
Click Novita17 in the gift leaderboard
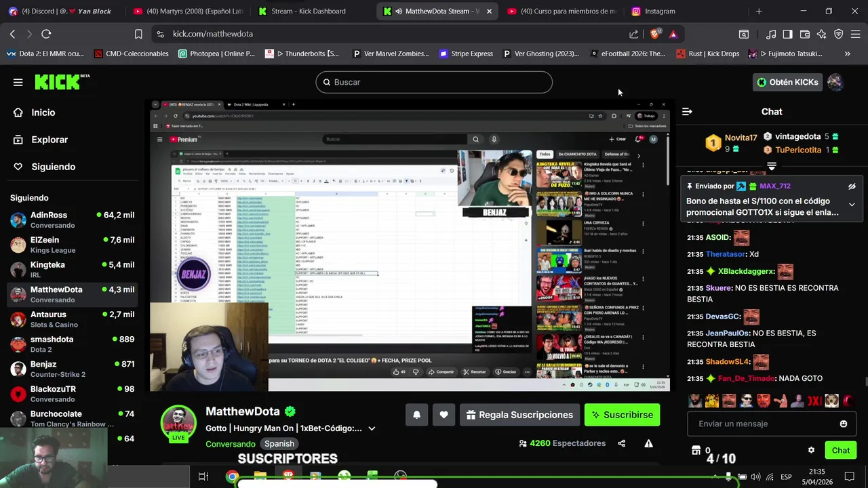pyautogui.click(x=741, y=138)
